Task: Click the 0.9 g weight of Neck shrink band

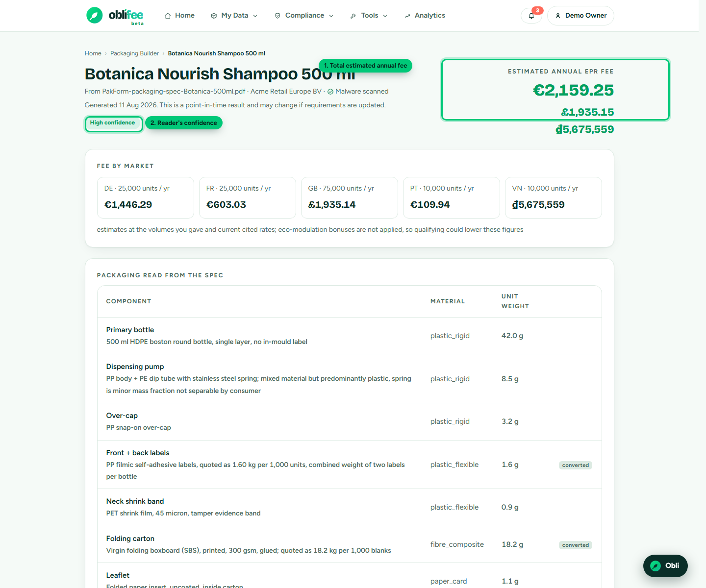Action: coord(510,507)
